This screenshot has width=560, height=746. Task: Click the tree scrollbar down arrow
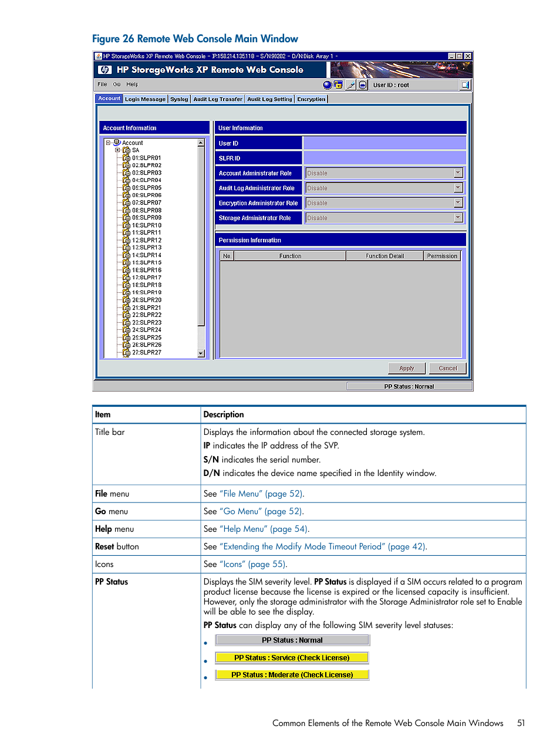201,353
